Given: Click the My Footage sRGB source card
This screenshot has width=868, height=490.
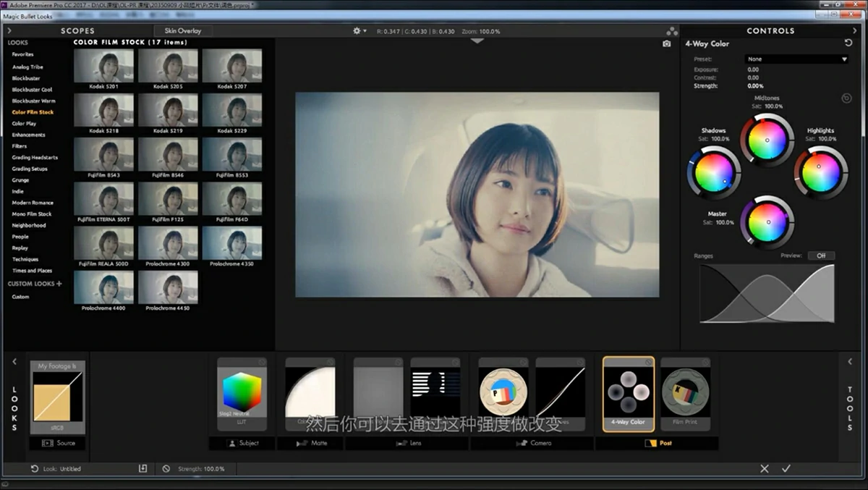Looking at the screenshot, I should 58,397.
